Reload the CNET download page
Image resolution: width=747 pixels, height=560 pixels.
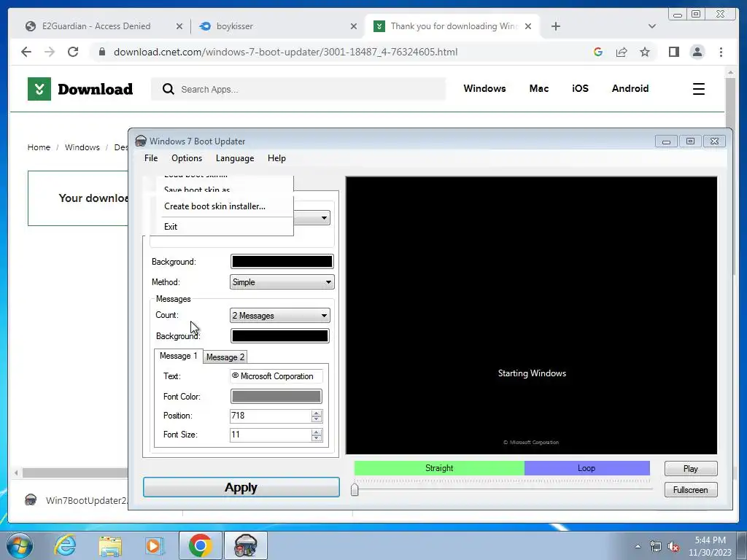(73, 52)
